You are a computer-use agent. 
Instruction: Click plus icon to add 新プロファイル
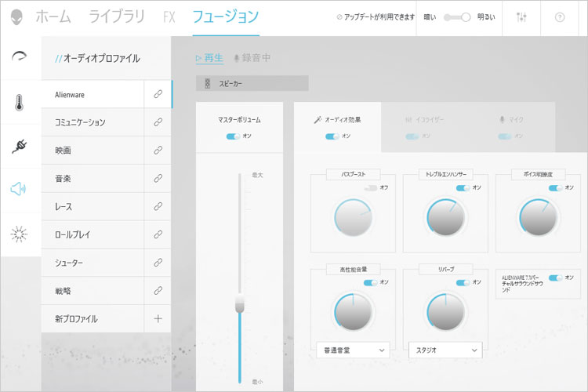pyautogui.click(x=158, y=318)
